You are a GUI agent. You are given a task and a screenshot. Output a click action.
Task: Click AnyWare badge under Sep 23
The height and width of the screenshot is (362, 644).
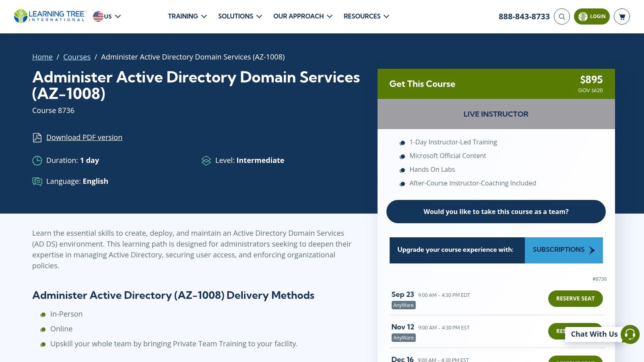pos(403,305)
